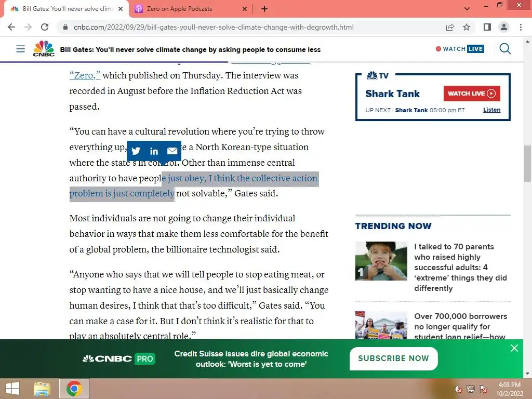Open network tray icon
Viewport: 532px width, 399px height.
pos(471,389)
